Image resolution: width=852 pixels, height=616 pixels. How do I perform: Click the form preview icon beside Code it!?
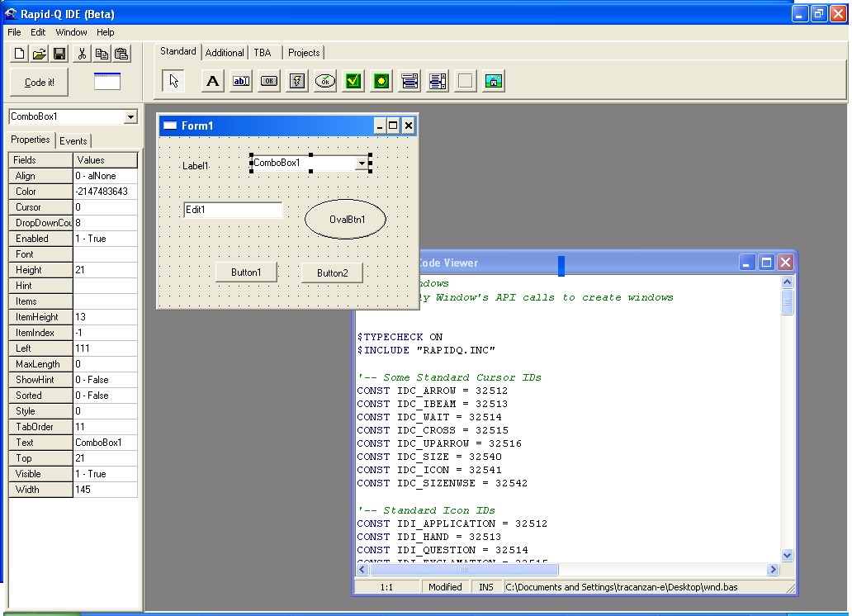[107, 81]
